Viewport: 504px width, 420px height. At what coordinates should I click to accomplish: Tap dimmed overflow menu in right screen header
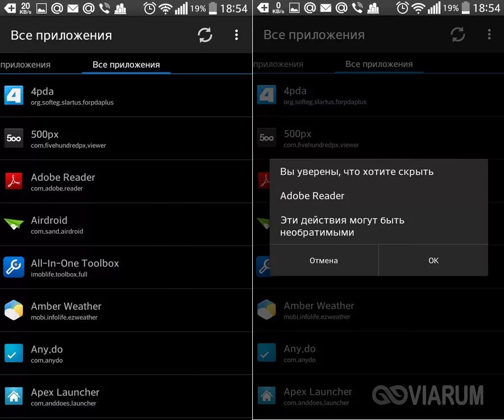(489, 34)
